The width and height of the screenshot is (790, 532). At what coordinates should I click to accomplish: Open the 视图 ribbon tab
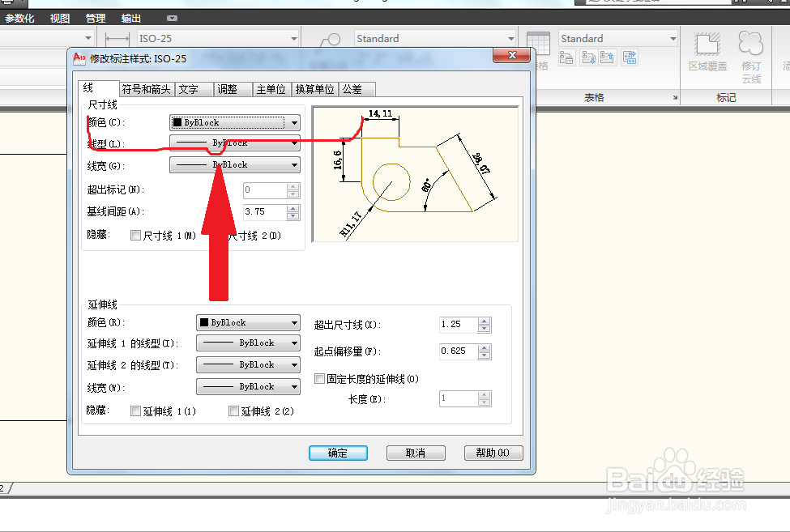tap(59, 19)
